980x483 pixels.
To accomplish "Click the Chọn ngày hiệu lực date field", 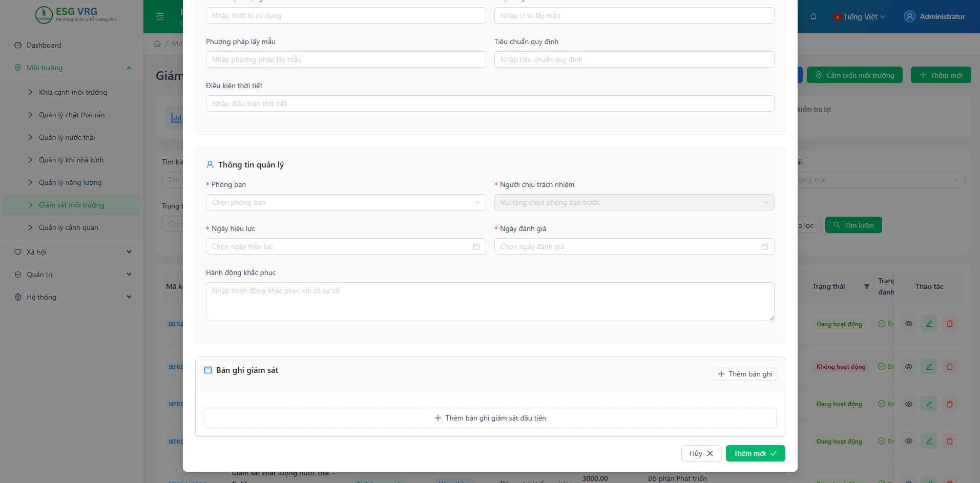I will pyautogui.click(x=346, y=246).
